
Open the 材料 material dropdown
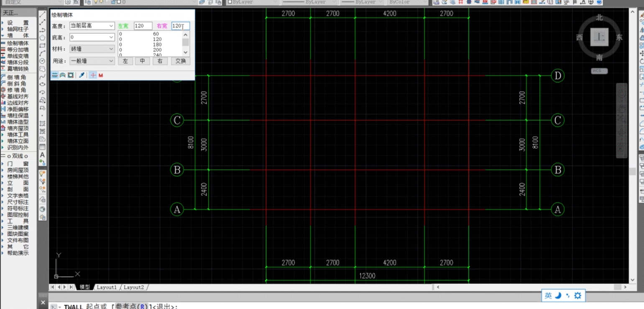pyautogui.click(x=111, y=49)
